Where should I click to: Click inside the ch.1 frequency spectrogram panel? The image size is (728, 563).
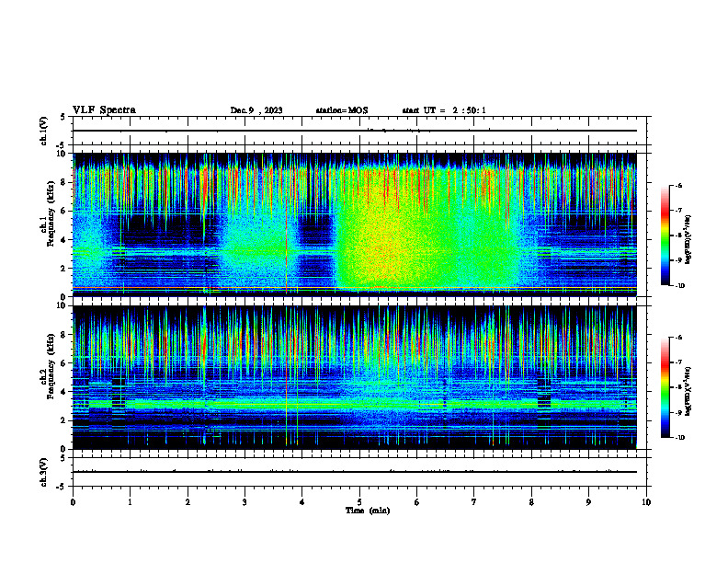[355, 224]
